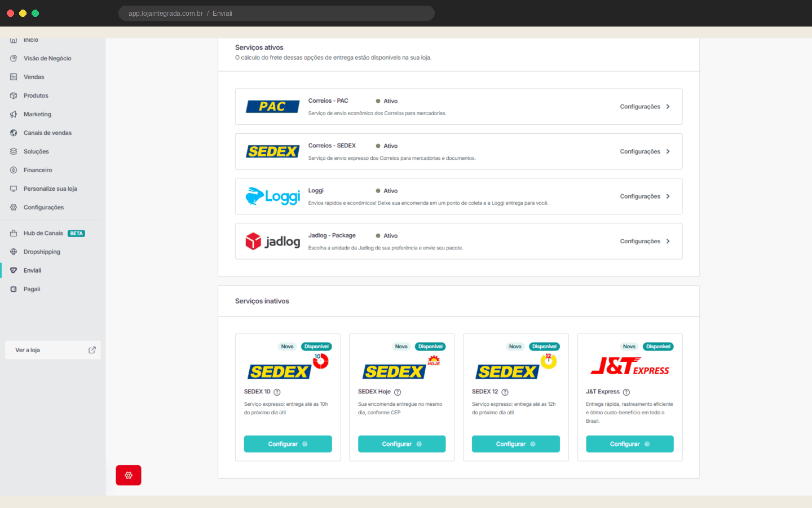Click the Disponível badge on SEDEX Hoje

pos(430,347)
